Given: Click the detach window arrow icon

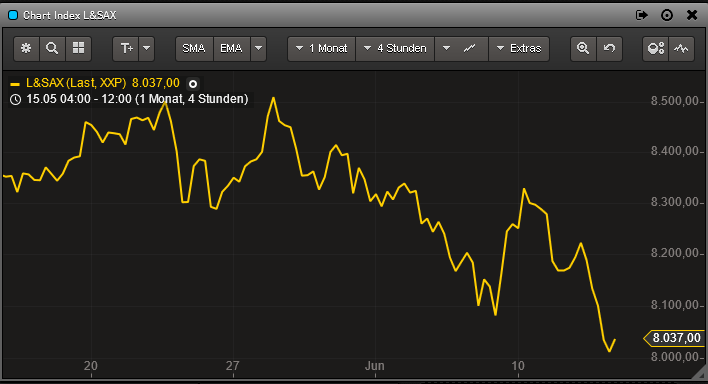Looking at the screenshot, I should click(x=642, y=15).
